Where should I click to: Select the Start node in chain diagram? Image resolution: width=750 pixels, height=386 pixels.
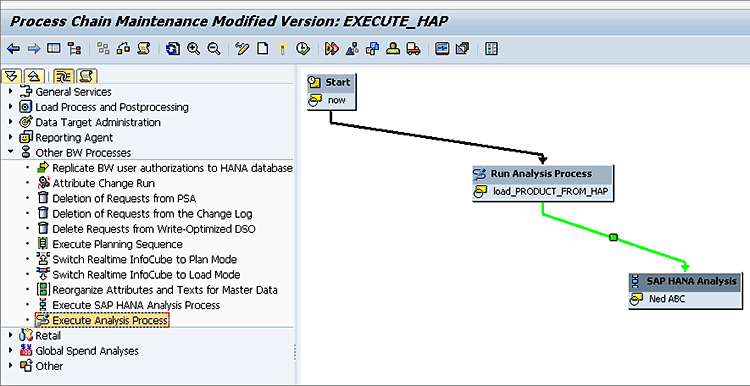331,82
